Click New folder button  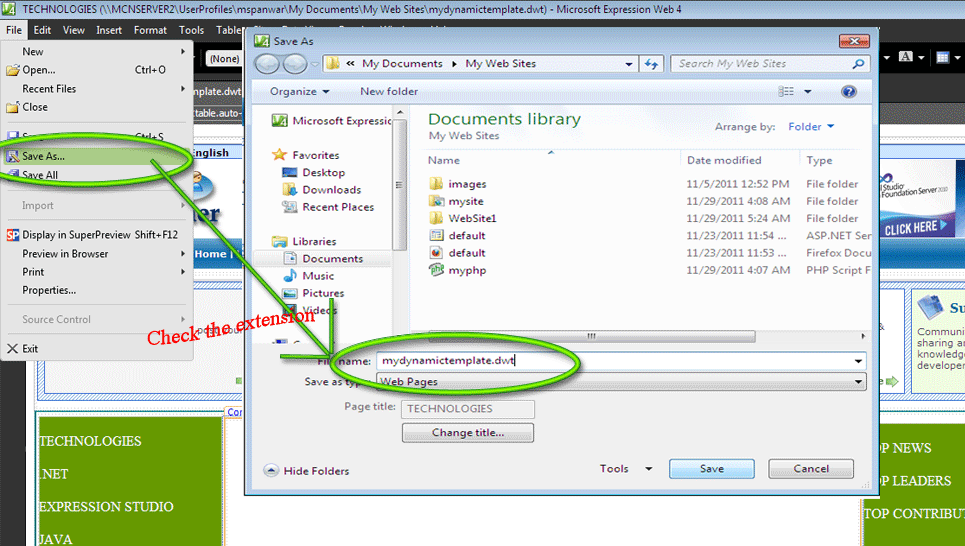coord(389,92)
